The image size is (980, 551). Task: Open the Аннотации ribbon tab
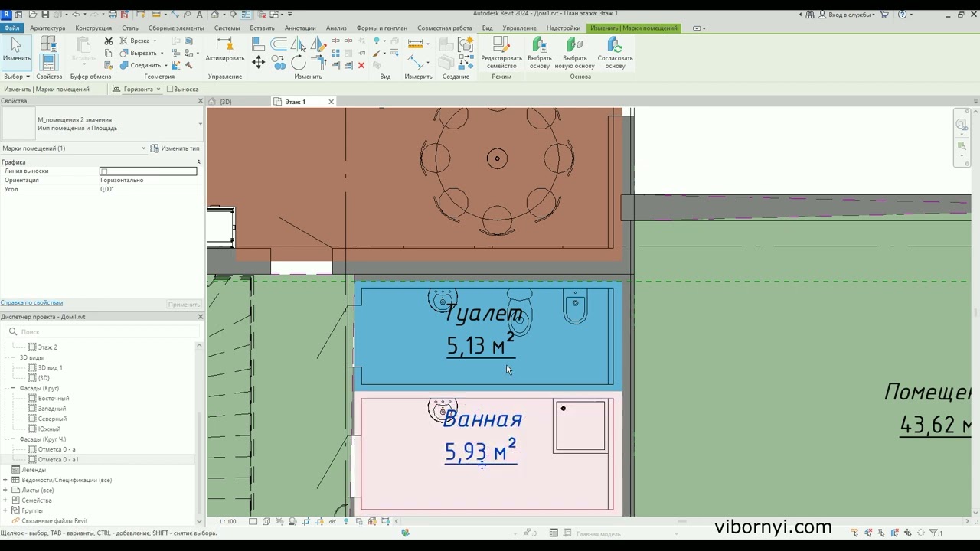[x=300, y=28]
